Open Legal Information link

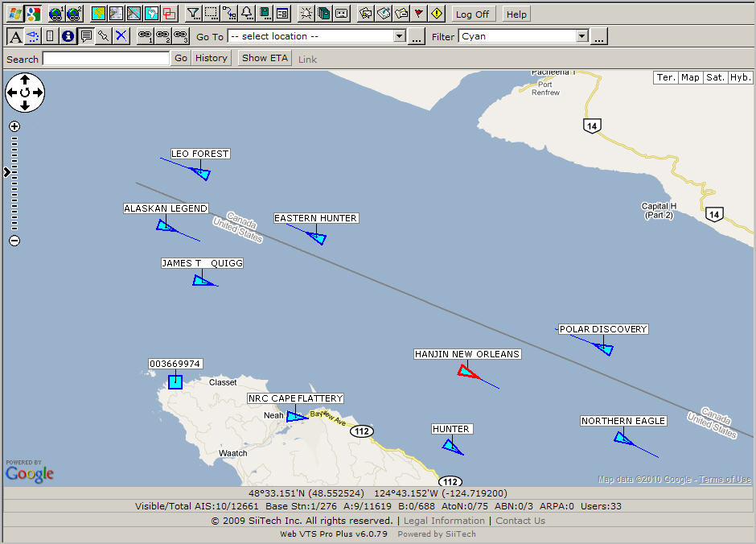click(x=444, y=521)
